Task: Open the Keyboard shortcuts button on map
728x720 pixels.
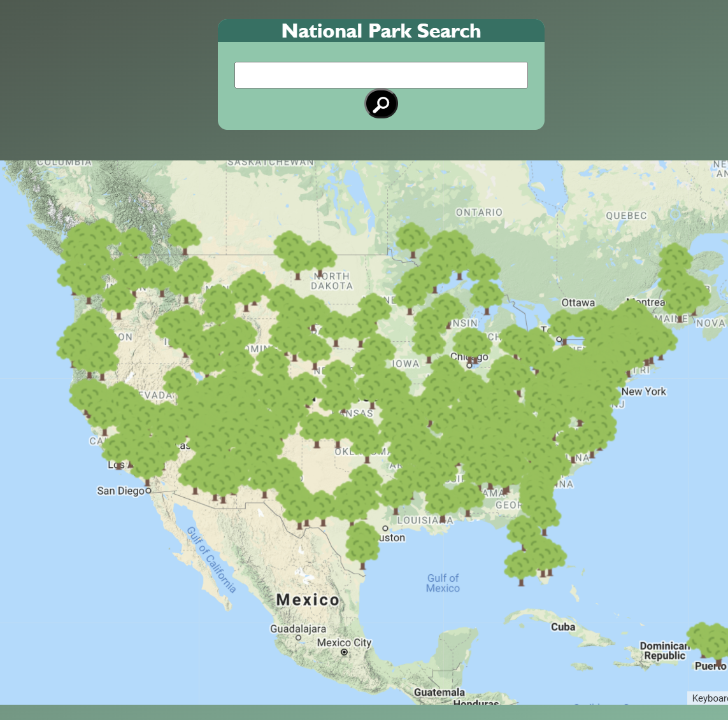Action: coord(709,698)
